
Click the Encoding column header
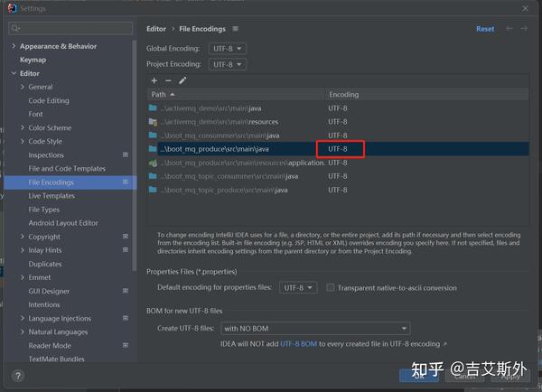click(x=427, y=94)
